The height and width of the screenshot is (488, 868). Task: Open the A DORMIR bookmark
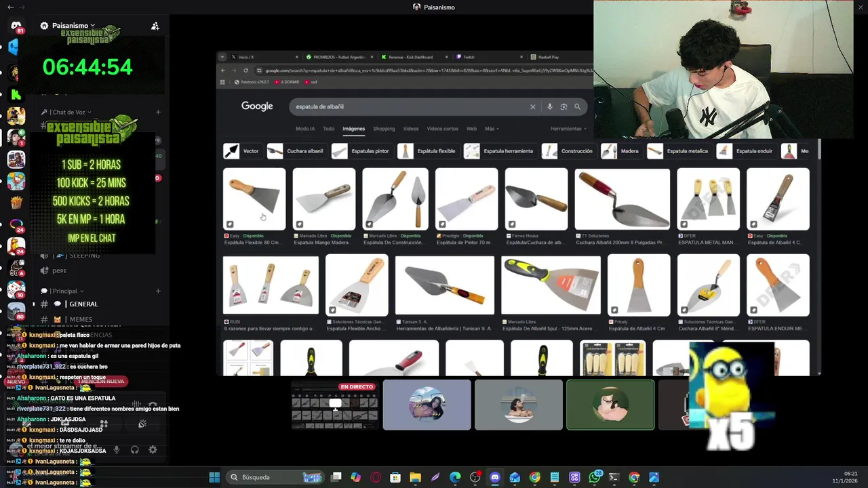(288, 82)
